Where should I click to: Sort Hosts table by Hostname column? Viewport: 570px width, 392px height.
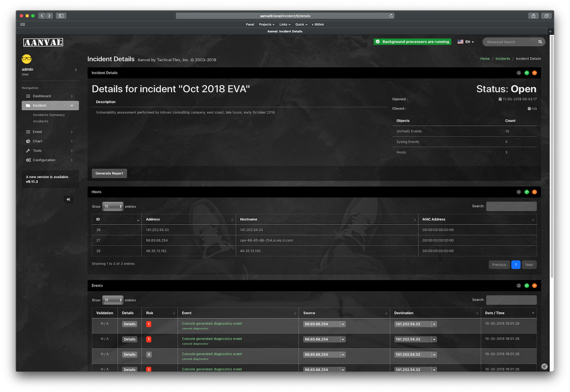pyautogui.click(x=327, y=219)
